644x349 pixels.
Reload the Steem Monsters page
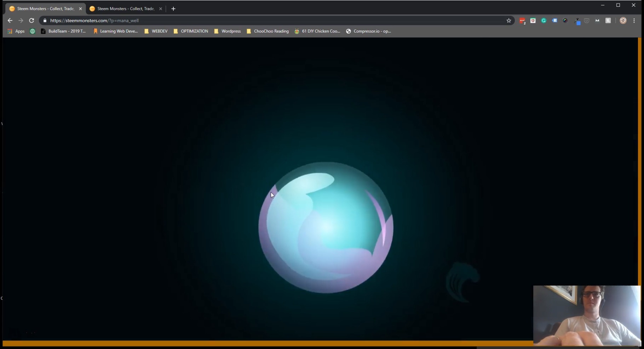point(31,21)
